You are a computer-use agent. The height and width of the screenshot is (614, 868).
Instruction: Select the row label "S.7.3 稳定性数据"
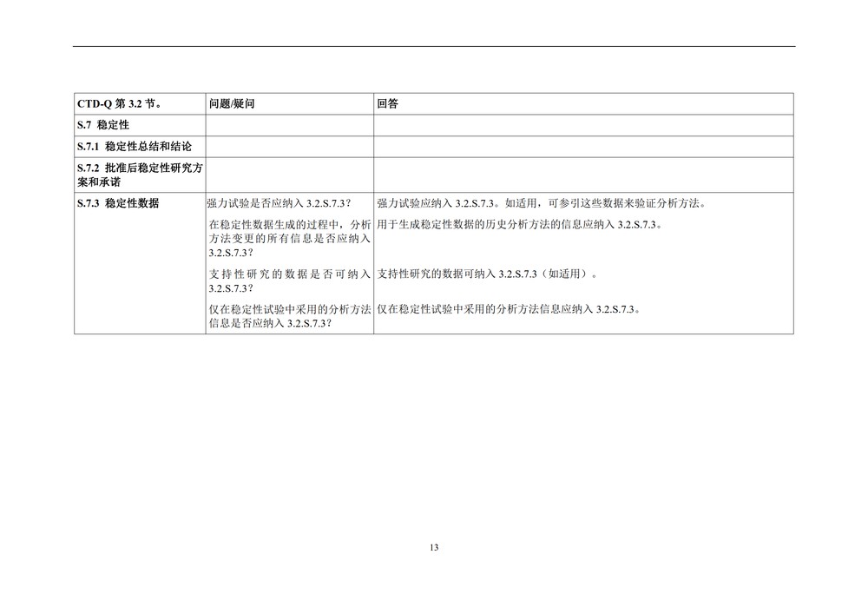[118, 204]
